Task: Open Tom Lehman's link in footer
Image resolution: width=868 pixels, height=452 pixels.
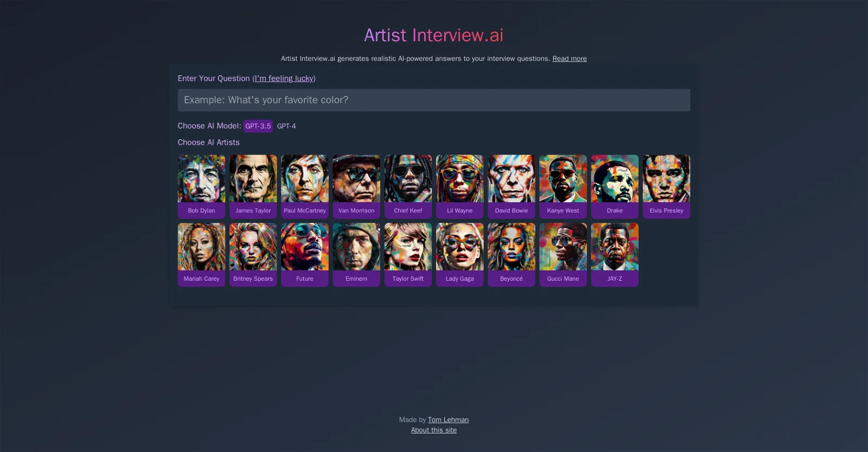Action: pyautogui.click(x=448, y=420)
